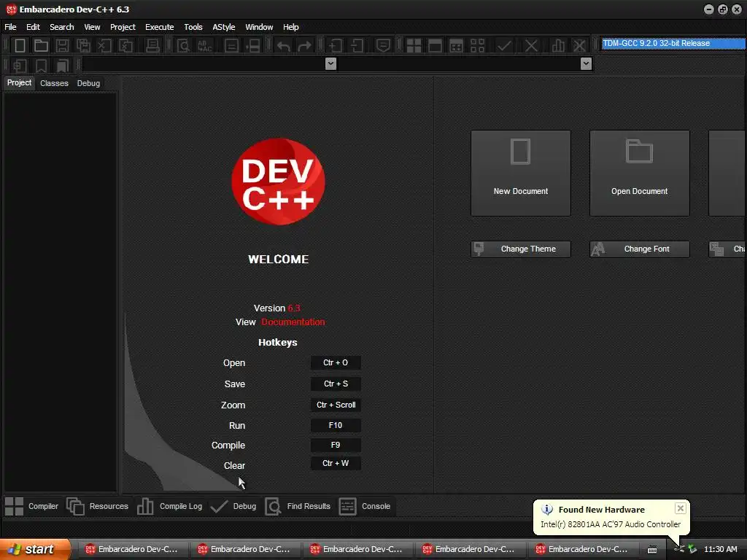
Task: Open the AStyle menu
Action: (x=223, y=27)
